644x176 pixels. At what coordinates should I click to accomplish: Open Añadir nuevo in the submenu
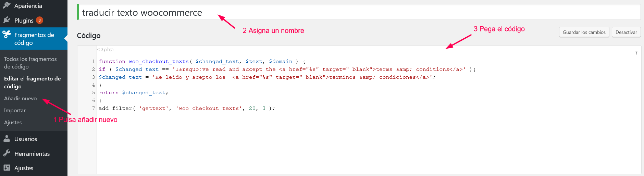[20, 98]
